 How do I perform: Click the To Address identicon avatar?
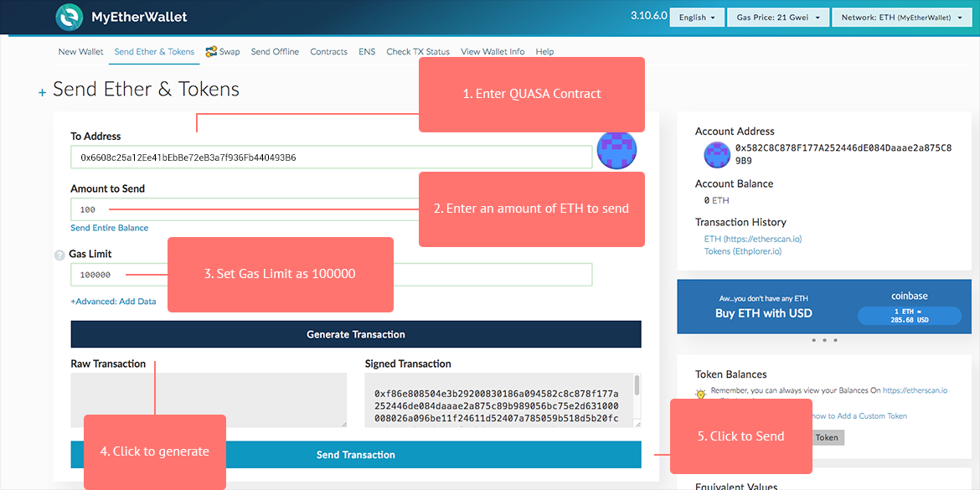point(616,150)
